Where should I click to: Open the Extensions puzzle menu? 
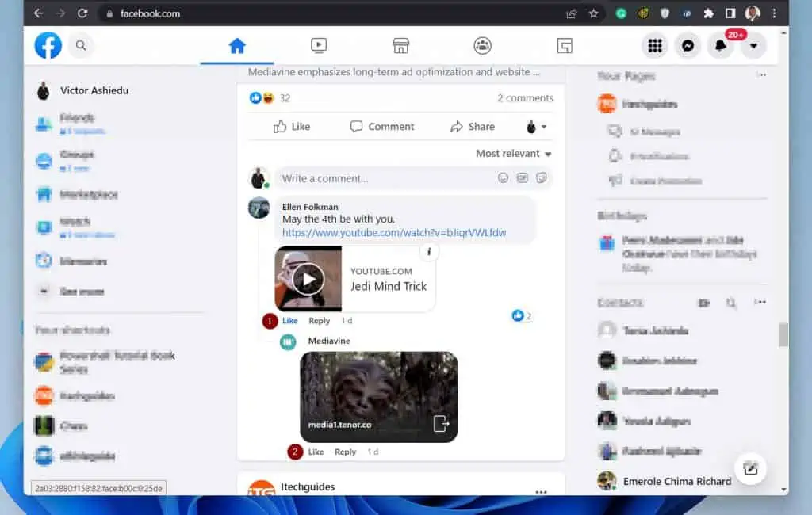point(708,13)
